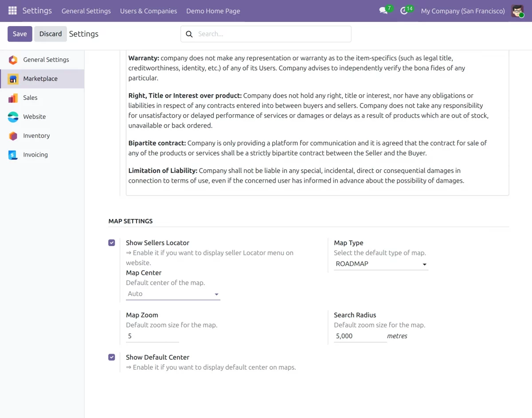Screen dimensions: 532x418
Task: Click the Search Radius value field
Action: coord(360,336)
